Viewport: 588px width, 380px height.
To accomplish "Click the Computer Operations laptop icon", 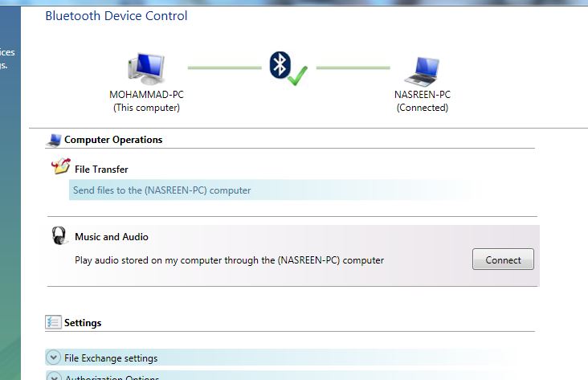I will 54,140.
